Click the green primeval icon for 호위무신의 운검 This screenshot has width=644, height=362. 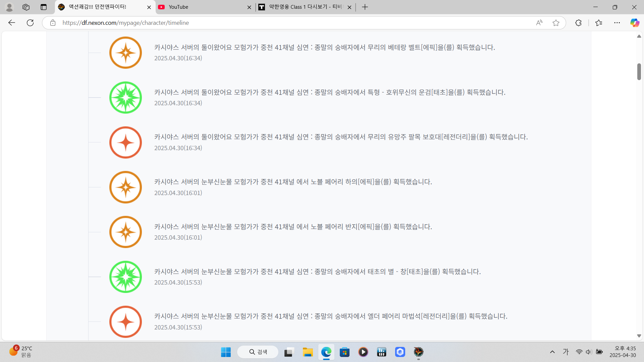coord(125,98)
